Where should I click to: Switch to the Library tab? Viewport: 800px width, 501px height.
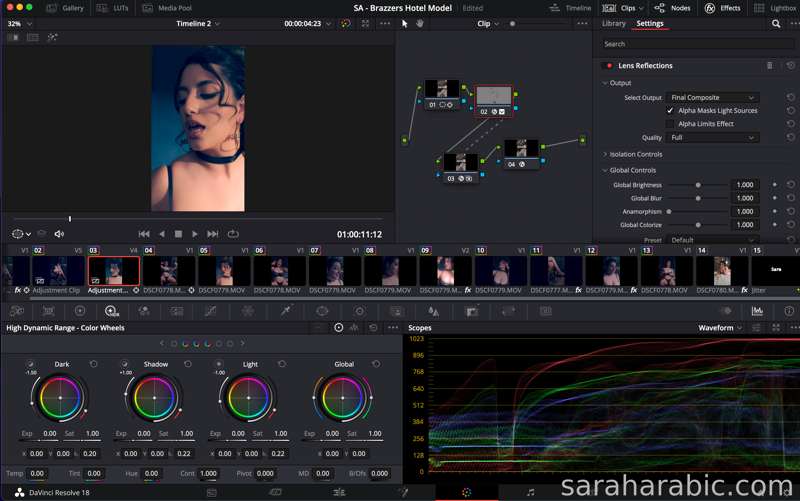tap(613, 23)
